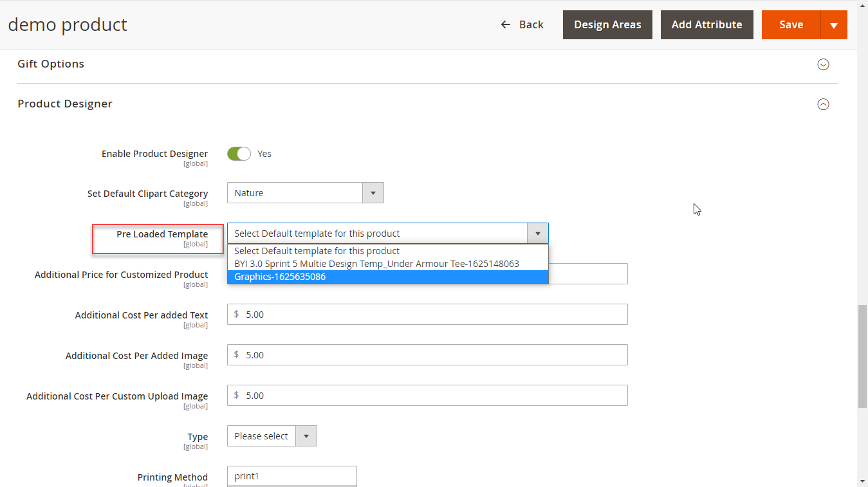Click the Product Designer section heading
This screenshot has height=487, width=868.
[x=65, y=104]
